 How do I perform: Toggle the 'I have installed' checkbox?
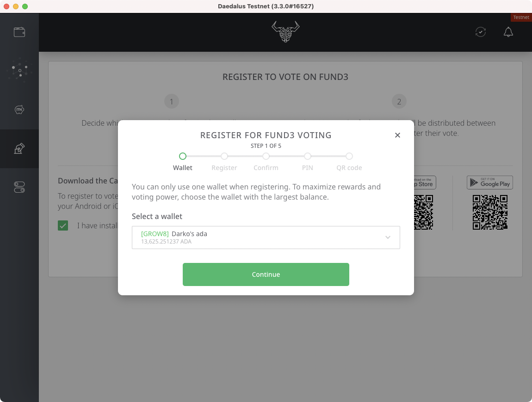pyautogui.click(x=63, y=225)
